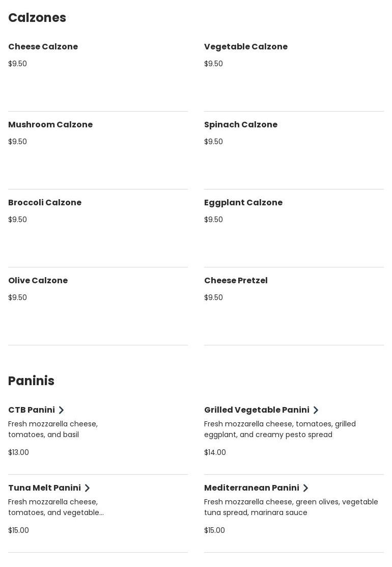
Task: Open the Mediterranean Panini title
Action: coord(251,488)
